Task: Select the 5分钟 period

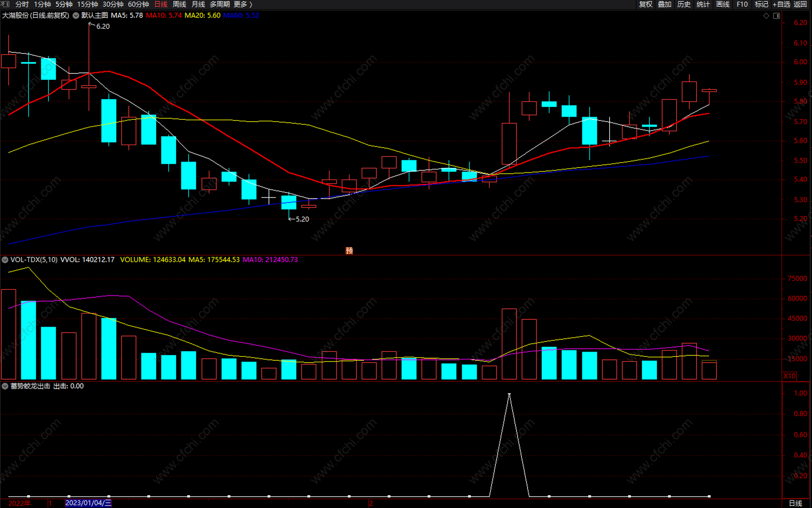Action: [x=64, y=4]
